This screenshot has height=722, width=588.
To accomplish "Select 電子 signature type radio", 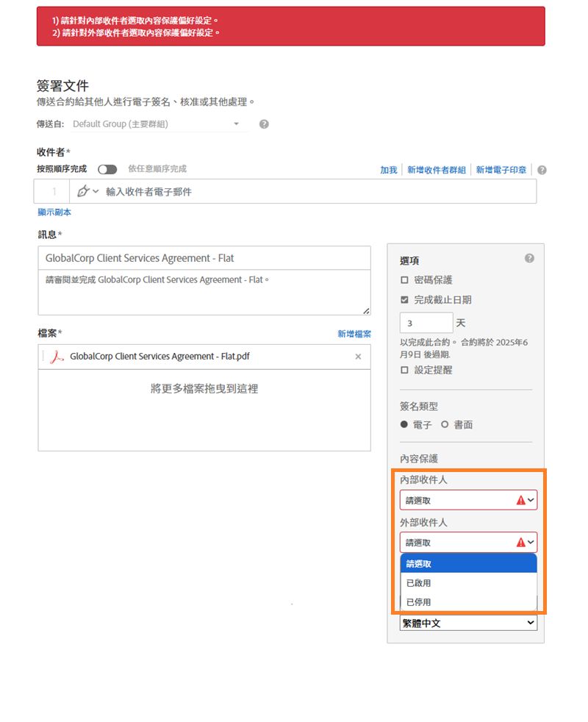I will [x=404, y=424].
